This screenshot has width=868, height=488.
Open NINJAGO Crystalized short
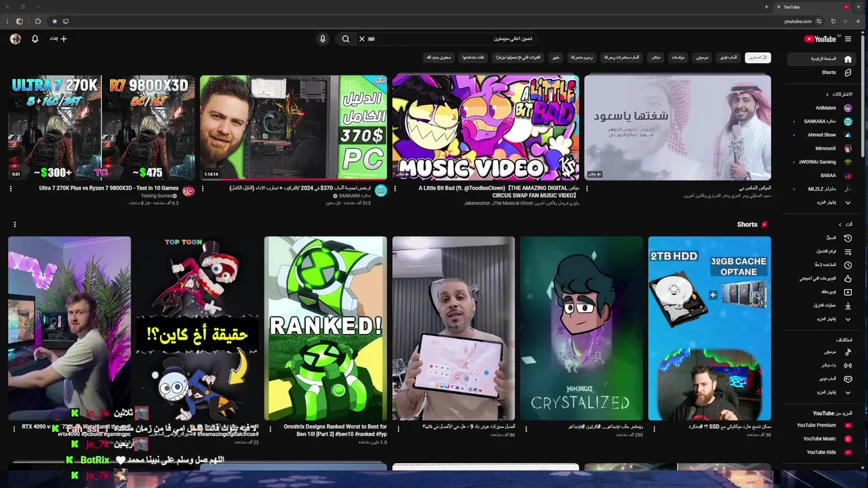tap(581, 329)
